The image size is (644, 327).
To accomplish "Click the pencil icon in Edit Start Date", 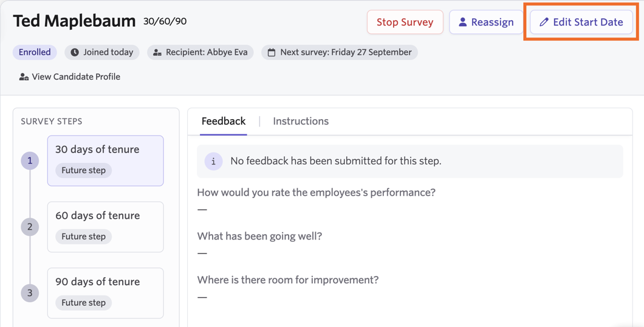I will point(544,22).
